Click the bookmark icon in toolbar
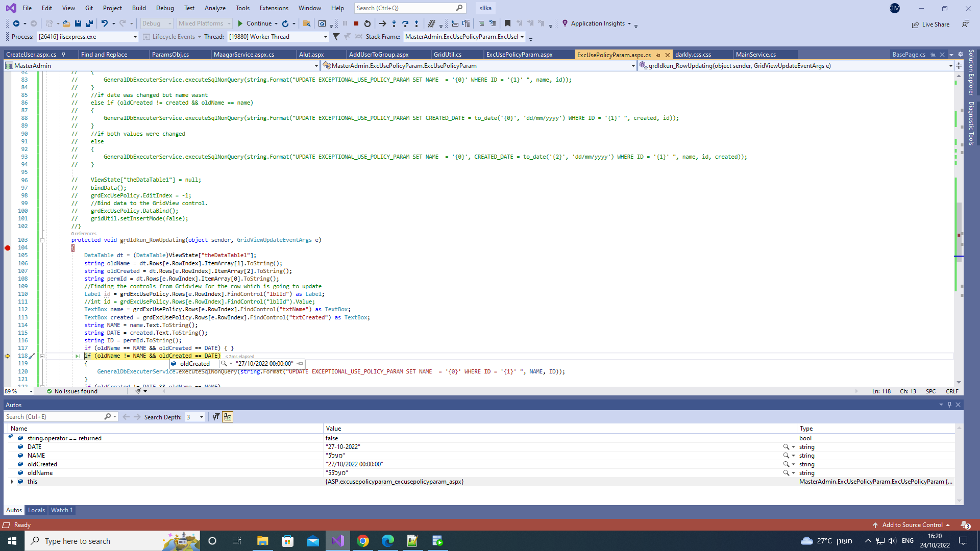The width and height of the screenshot is (980, 551). pyautogui.click(x=507, y=23)
